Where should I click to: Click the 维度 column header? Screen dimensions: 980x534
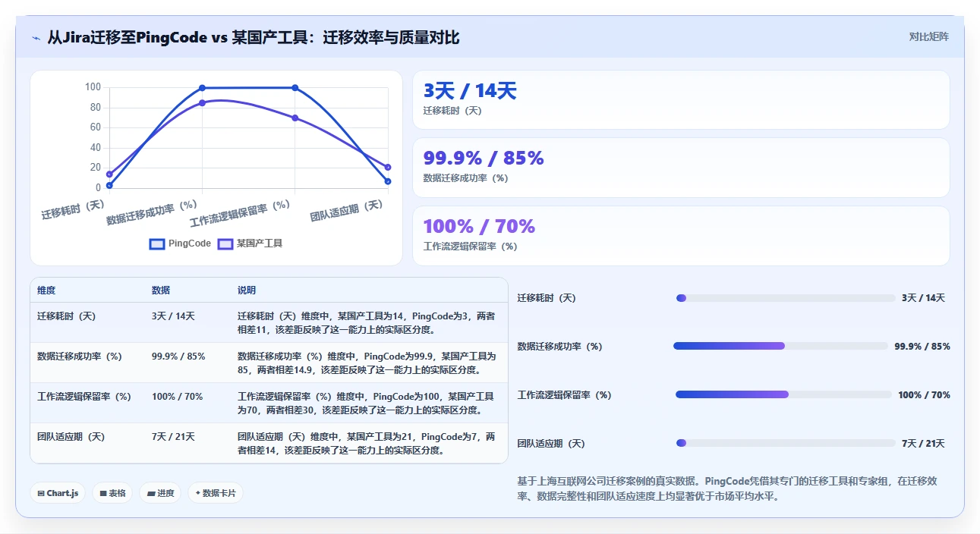[46, 291]
